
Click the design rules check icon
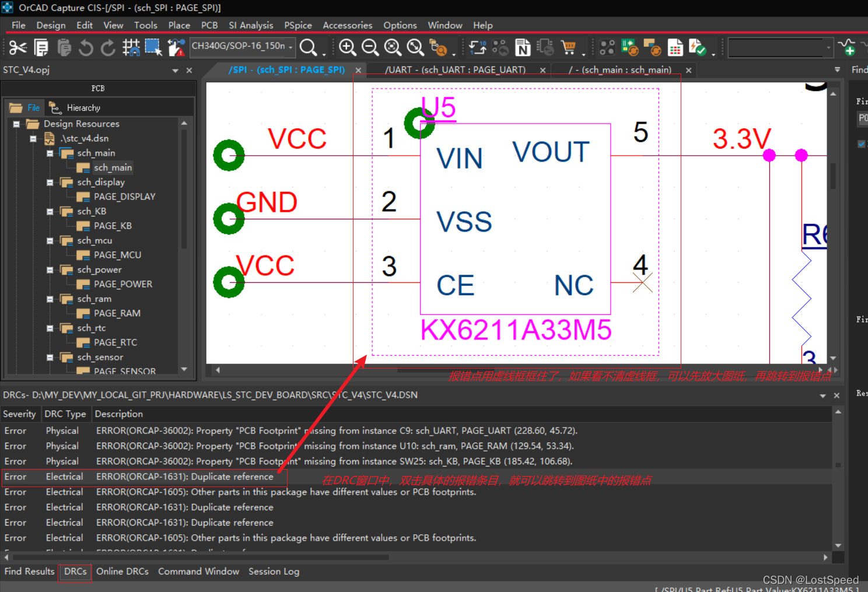697,47
